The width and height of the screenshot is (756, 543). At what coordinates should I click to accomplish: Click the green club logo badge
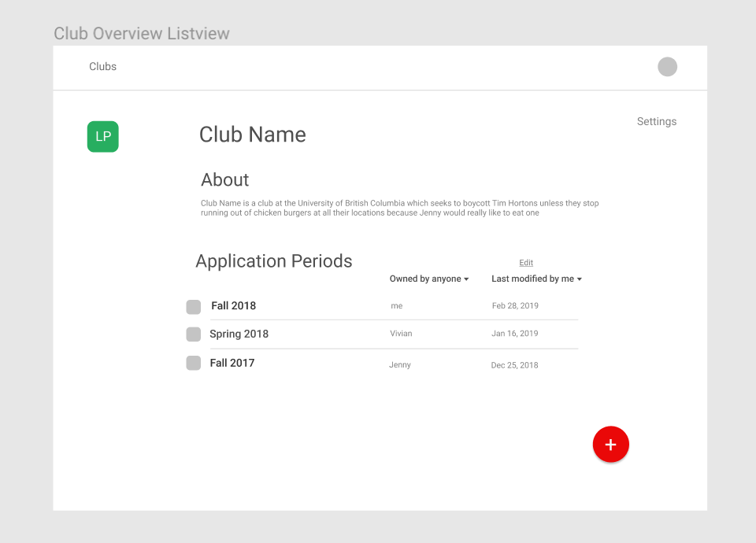(102, 136)
